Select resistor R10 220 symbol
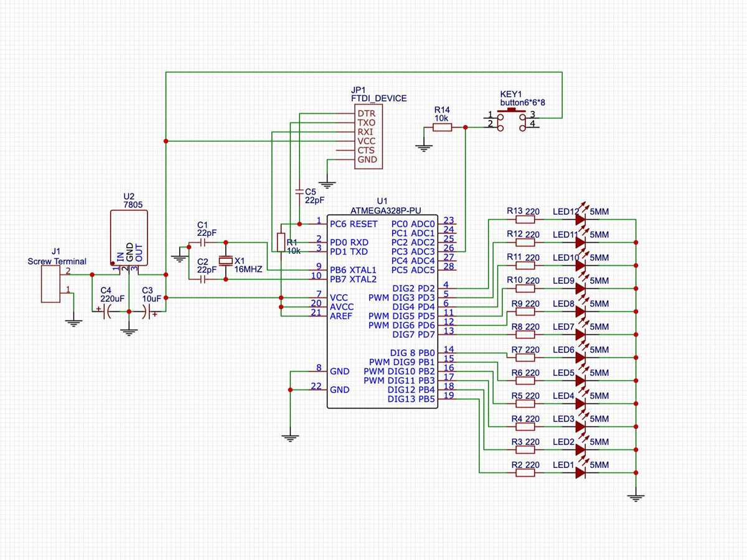Screen dimensions: 747x560 click(x=525, y=289)
